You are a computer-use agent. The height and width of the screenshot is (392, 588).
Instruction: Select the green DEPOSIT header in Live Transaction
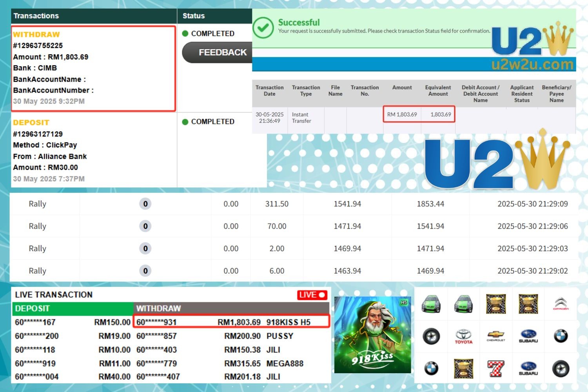click(x=73, y=309)
